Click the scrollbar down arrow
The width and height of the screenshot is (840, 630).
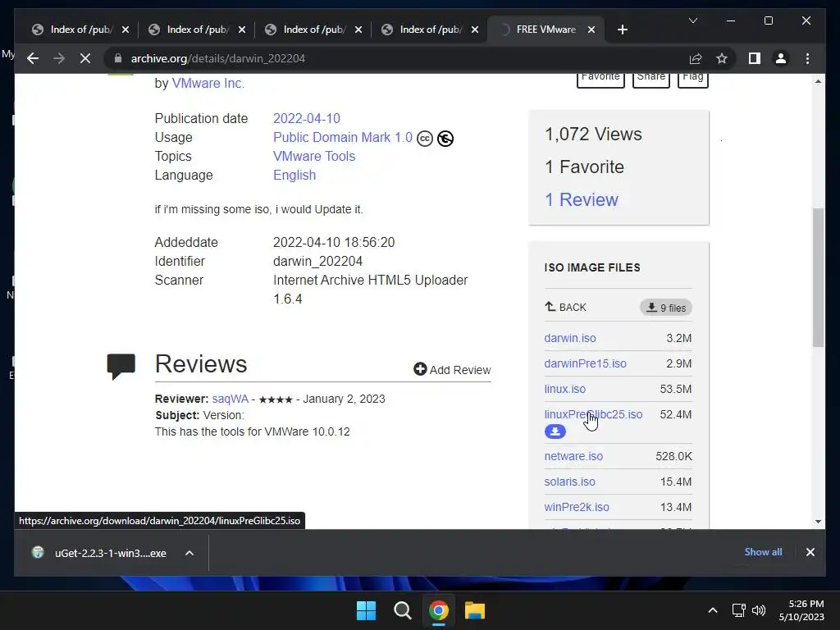coord(818,521)
